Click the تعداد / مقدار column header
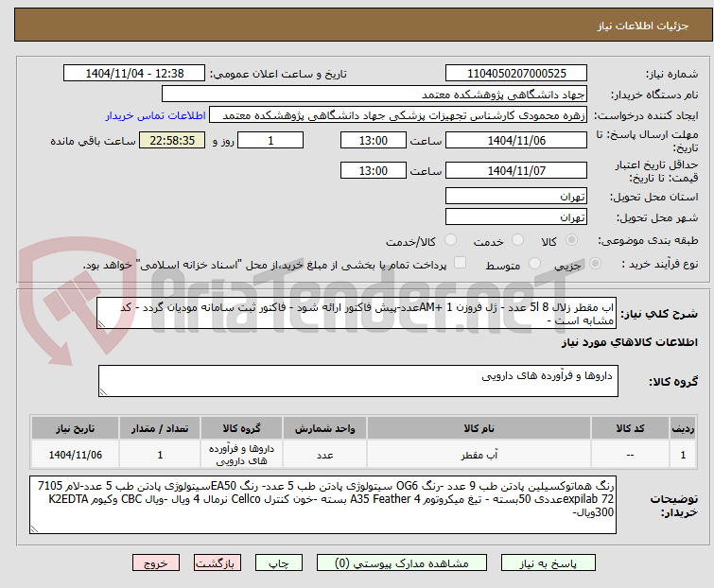This screenshot has width=714, height=588. point(160,428)
